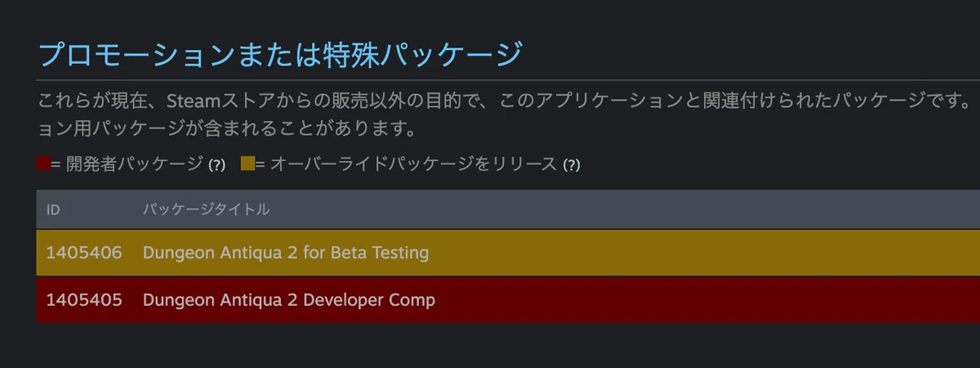Select Dungeon Antiqua 2 Developer Comp
This screenshot has height=368, width=980.
[289, 300]
